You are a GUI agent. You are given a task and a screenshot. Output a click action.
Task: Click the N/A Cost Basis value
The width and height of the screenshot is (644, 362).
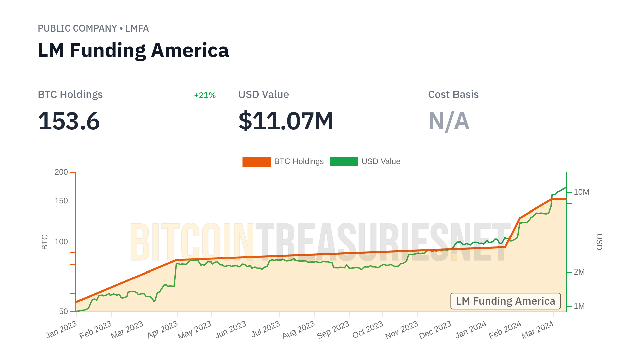pos(449,121)
